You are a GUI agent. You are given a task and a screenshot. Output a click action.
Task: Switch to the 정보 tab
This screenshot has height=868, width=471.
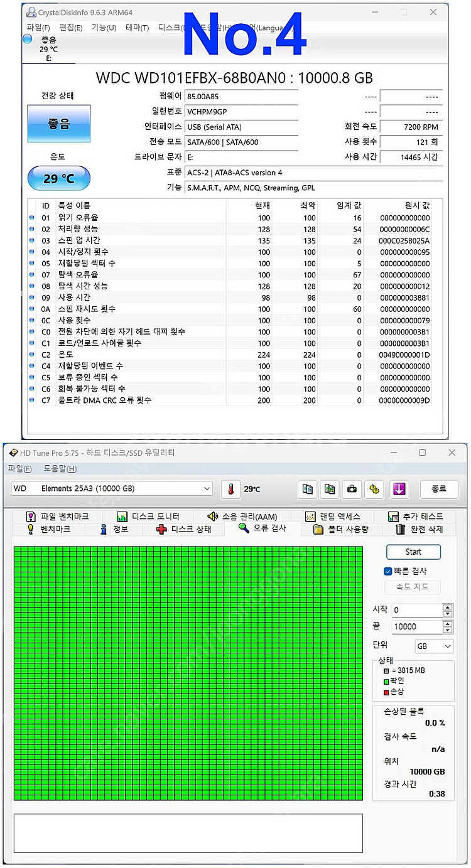tap(114, 529)
